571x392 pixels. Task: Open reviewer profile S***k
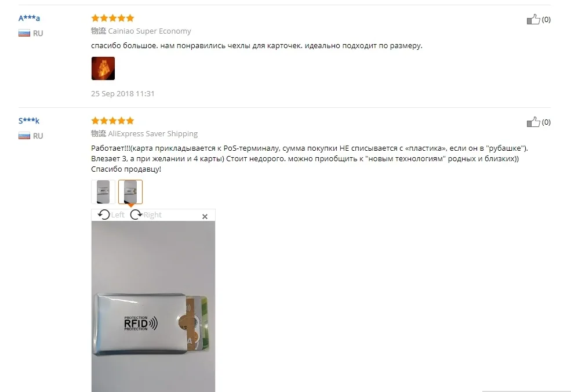click(x=29, y=121)
